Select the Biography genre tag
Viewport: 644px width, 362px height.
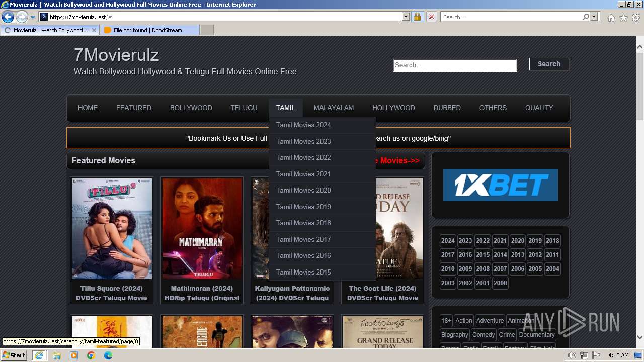coord(455,335)
